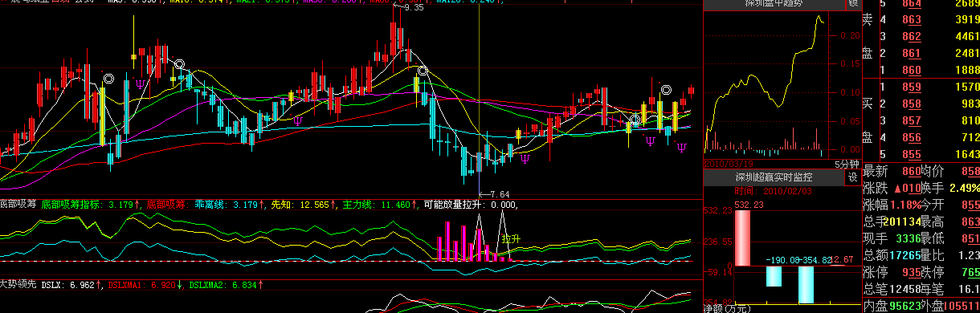Select the 2010/03/19 date label
This screenshot has width=980, height=313.
728,163
